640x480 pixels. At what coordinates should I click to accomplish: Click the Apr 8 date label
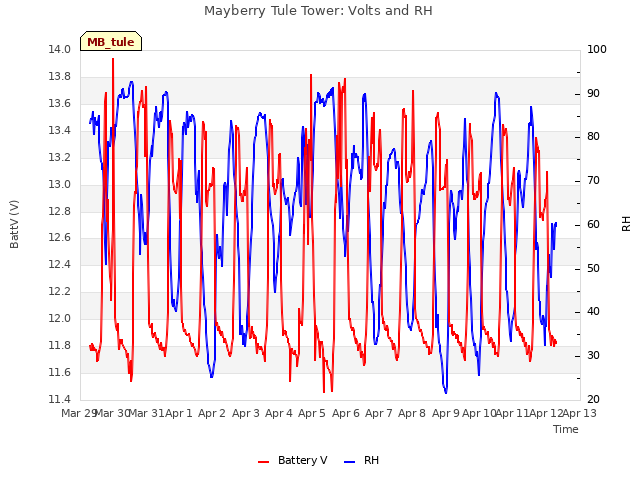(x=412, y=413)
